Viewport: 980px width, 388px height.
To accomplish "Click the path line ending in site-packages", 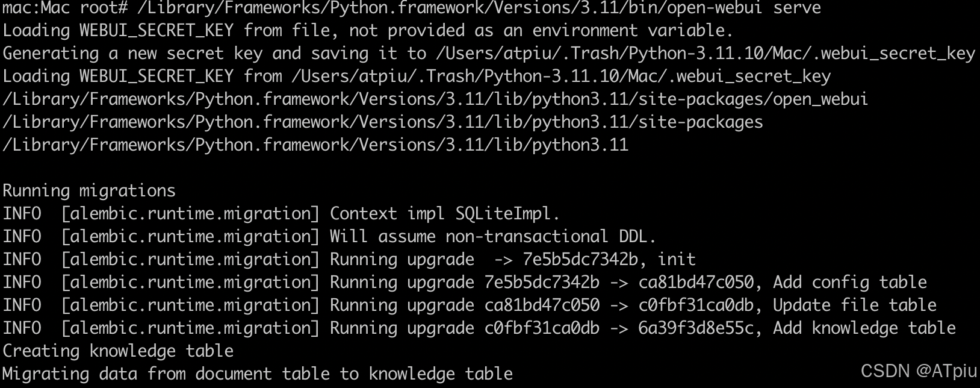I will 383,122.
